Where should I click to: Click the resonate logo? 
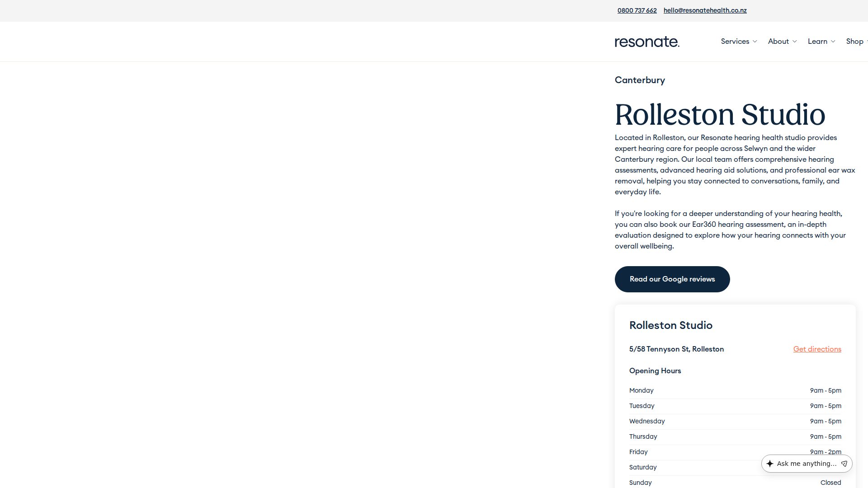coord(647,42)
